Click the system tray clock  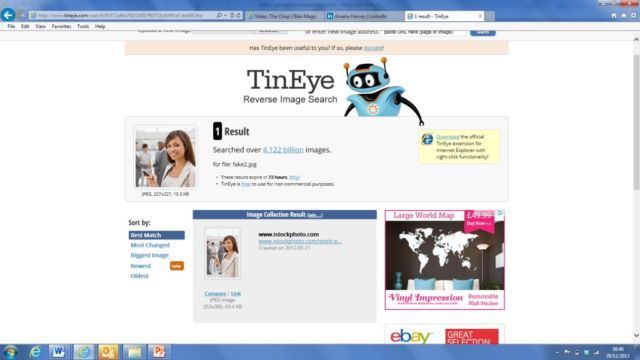(x=618, y=352)
